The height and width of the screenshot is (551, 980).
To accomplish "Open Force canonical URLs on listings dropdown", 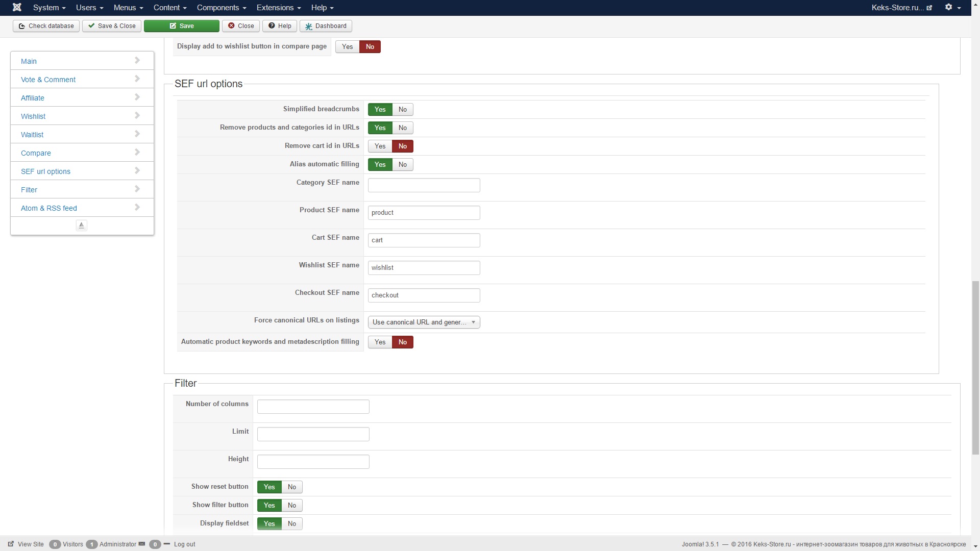I will [424, 322].
